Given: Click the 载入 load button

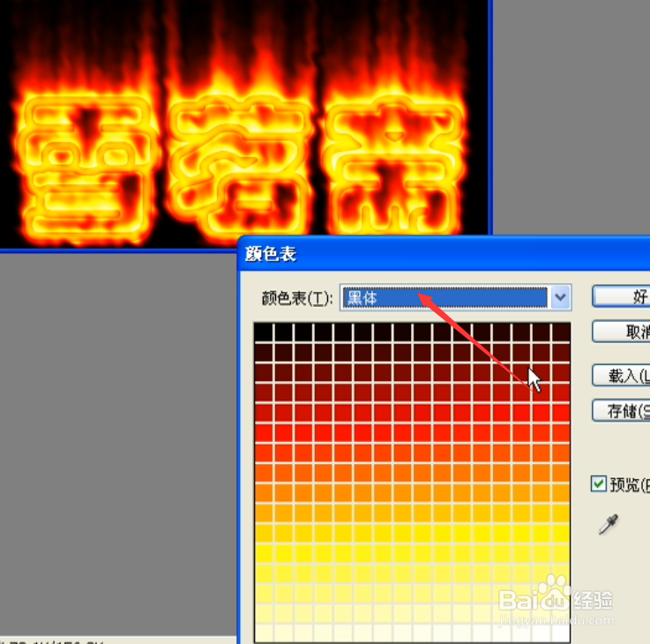Looking at the screenshot, I should point(621,375).
